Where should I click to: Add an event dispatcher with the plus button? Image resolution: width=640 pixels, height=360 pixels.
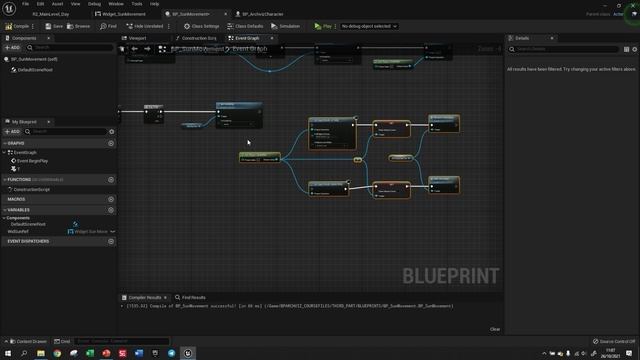(111, 241)
